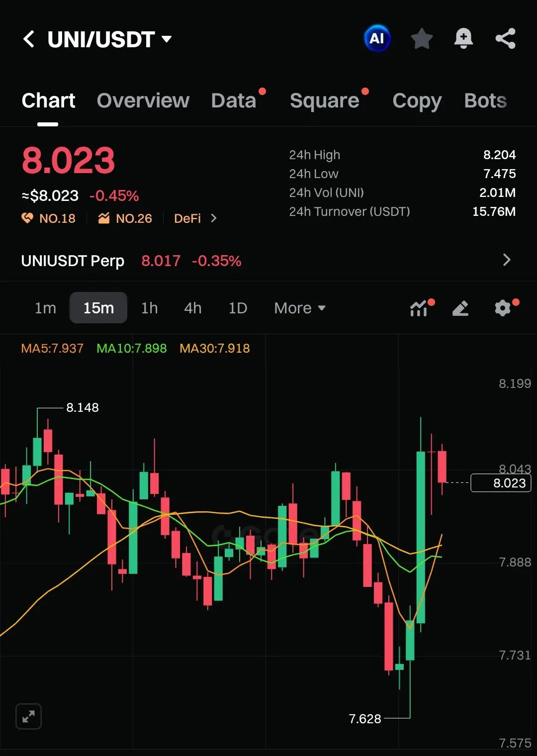
Task: Tap the -0.45% price change
Action: pos(114,196)
